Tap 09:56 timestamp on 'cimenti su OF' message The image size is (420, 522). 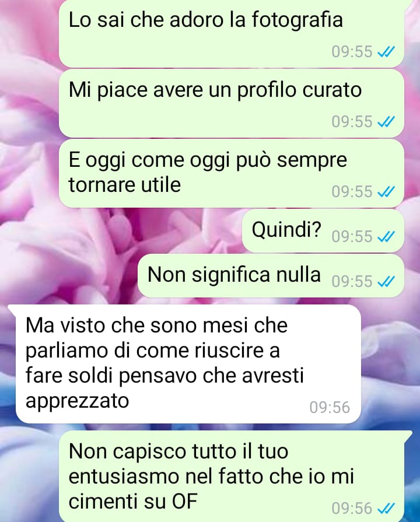352,509
